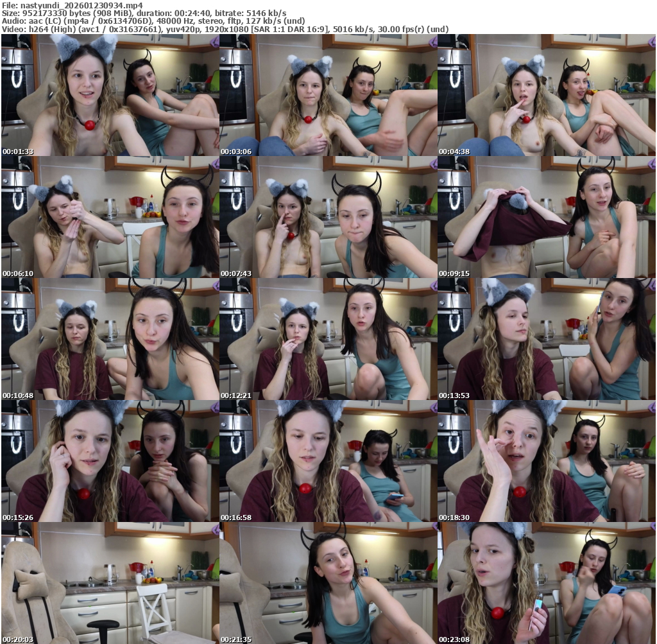Click the thumbnail stamped 00:15:26
The height and width of the screenshot is (644, 657).
110,461
